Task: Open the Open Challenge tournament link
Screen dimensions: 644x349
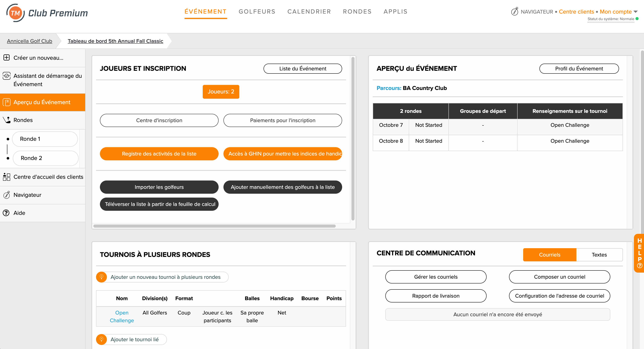Action: 122,316
